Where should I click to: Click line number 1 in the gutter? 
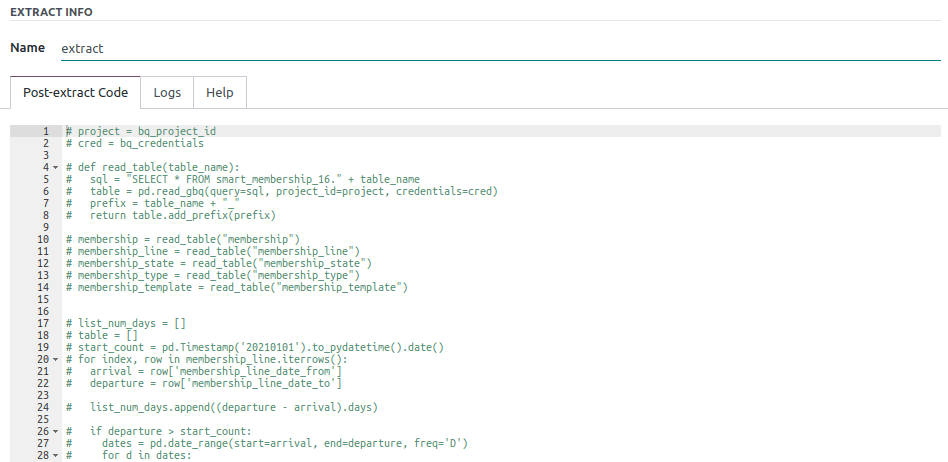coord(45,131)
